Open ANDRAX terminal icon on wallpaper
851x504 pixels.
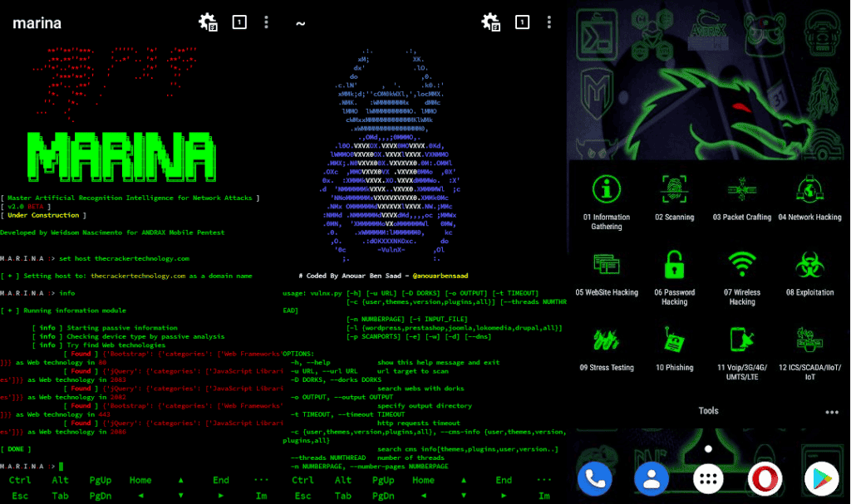(x=597, y=35)
